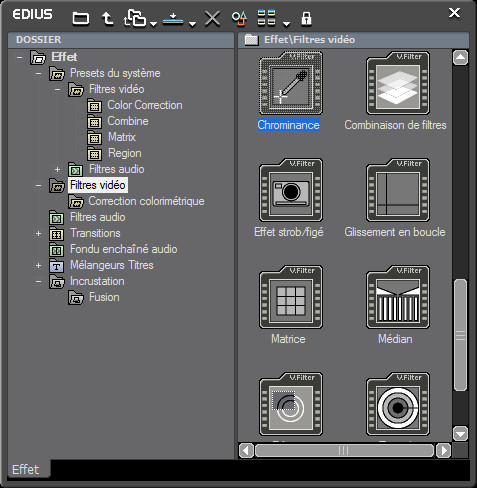Click horizontal scrollbar right arrow
The height and width of the screenshot is (488, 477).
[x=444, y=451]
